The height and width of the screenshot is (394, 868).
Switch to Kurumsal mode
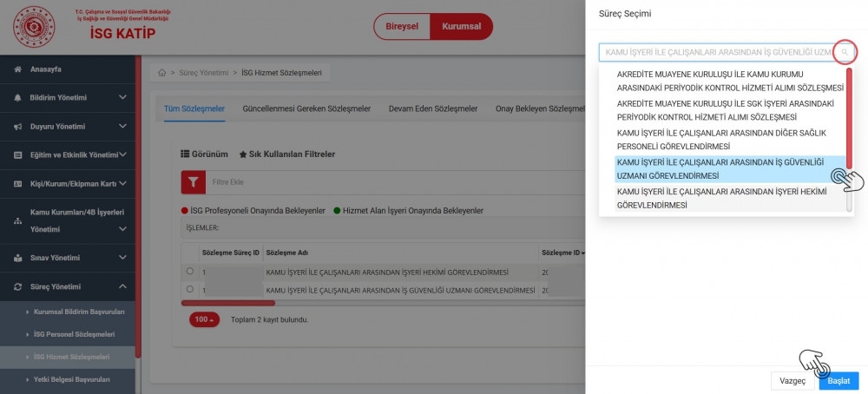click(x=461, y=27)
